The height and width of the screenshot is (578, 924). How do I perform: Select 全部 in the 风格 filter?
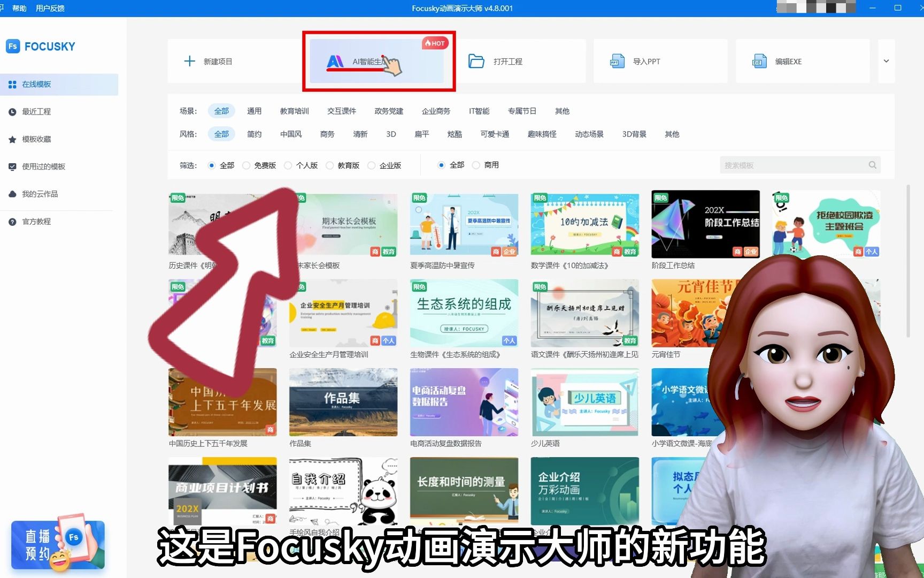tap(221, 134)
